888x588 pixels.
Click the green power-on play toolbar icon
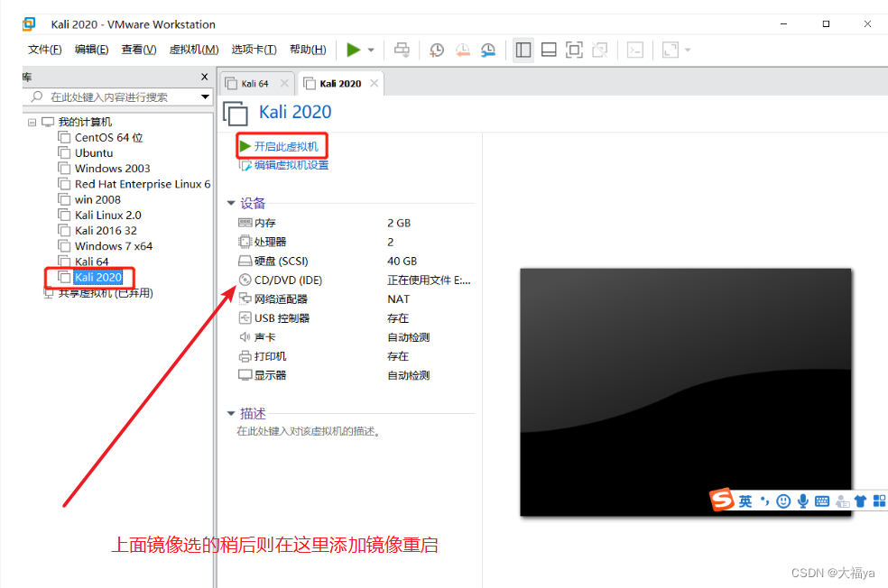354,50
